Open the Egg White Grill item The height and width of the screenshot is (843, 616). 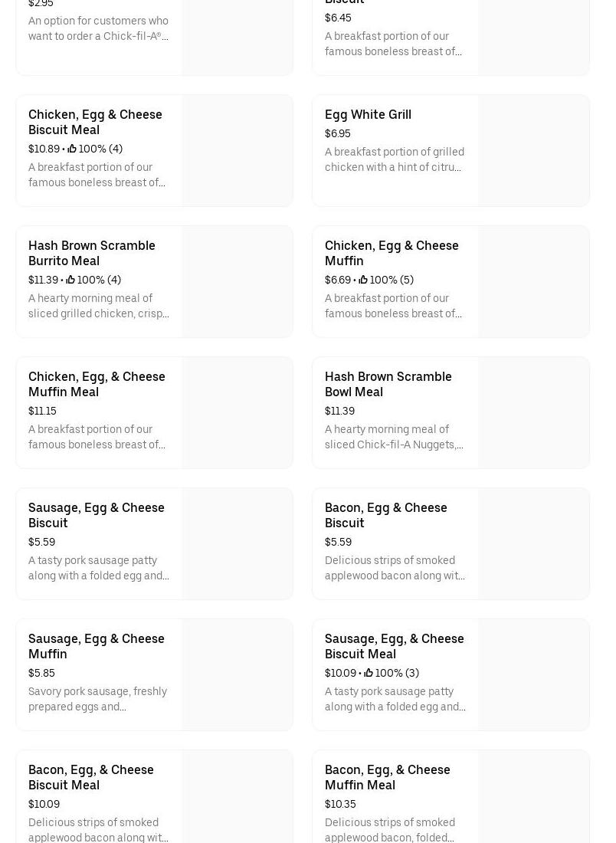pyautogui.click(x=368, y=114)
